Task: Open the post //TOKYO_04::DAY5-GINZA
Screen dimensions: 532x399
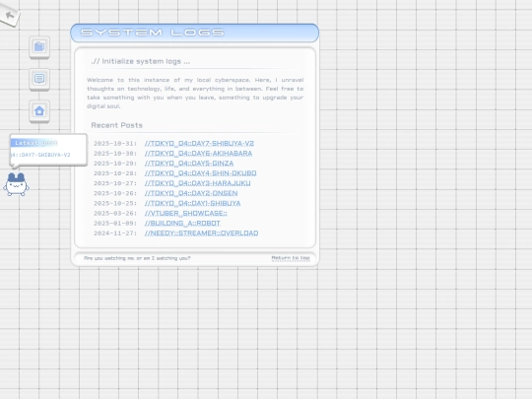Action: (189, 164)
